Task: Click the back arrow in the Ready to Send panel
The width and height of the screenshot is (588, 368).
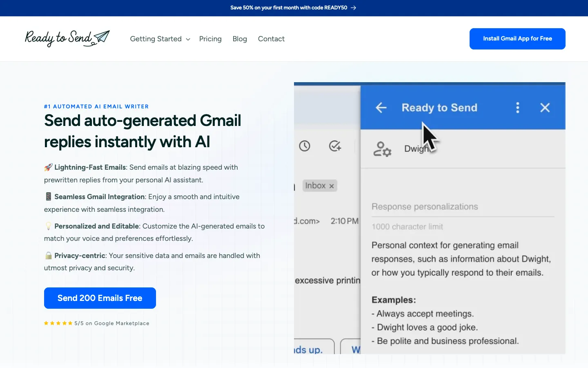Action: (381, 108)
